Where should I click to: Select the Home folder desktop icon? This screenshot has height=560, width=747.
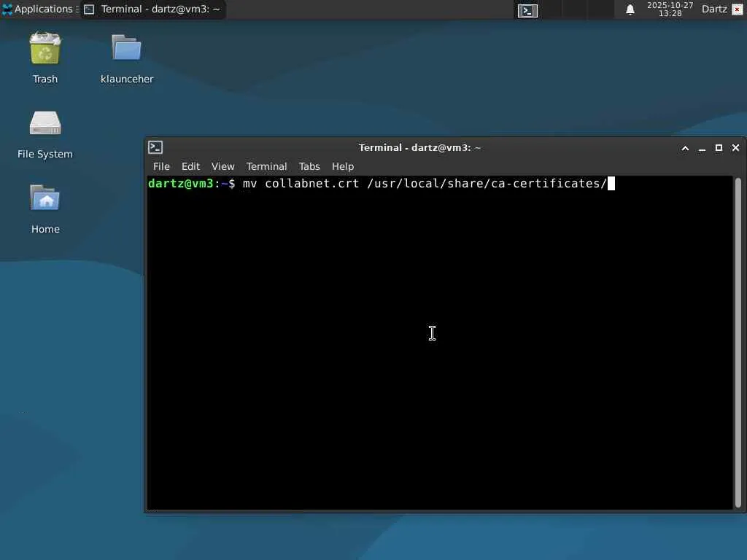(44, 198)
